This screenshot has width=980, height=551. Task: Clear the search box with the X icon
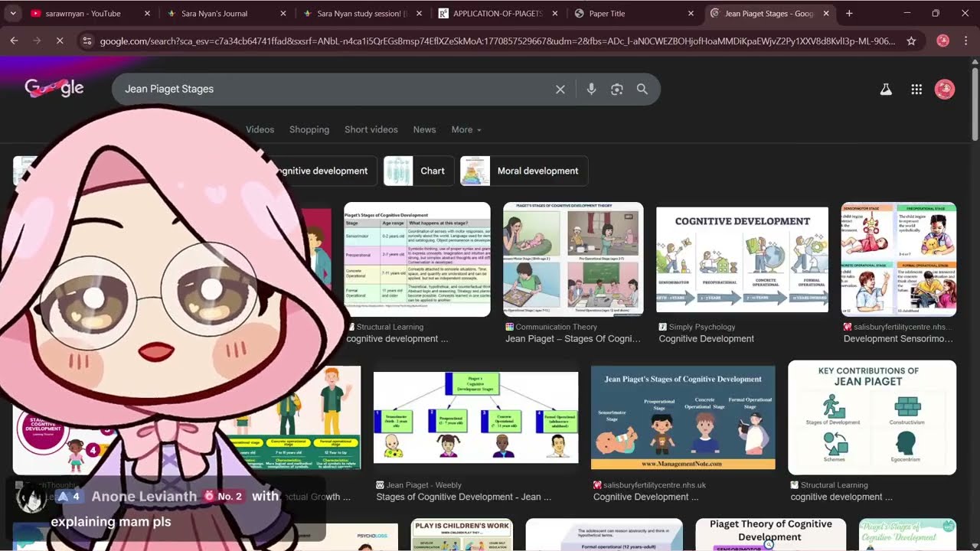[x=560, y=90]
